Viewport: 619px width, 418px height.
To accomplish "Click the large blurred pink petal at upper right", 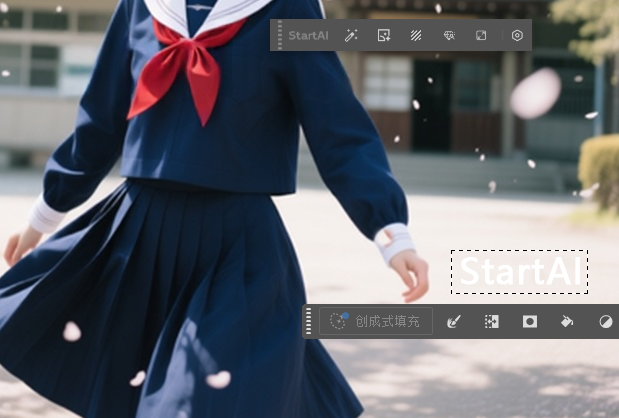I will [x=535, y=93].
